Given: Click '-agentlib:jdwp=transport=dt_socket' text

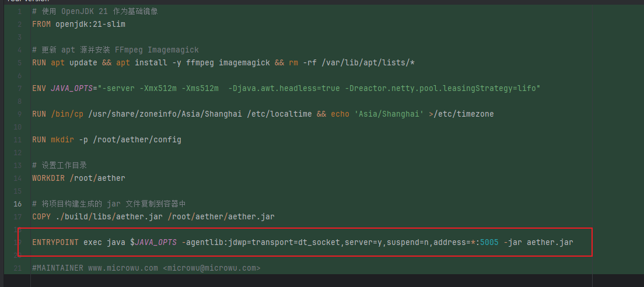Looking at the screenshot, I should 261,242.
